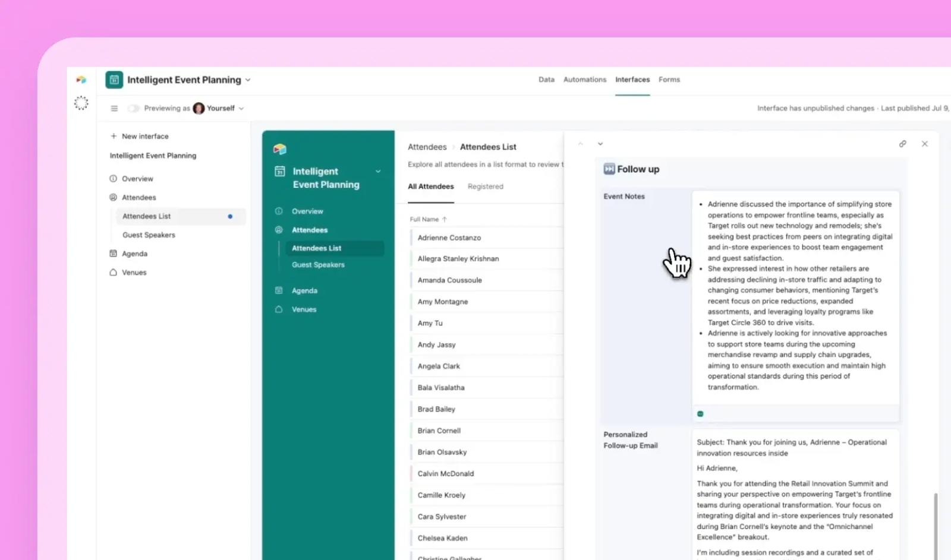Select the Interfaces tab
Screen dimensions: 951x560
(632, 80)
